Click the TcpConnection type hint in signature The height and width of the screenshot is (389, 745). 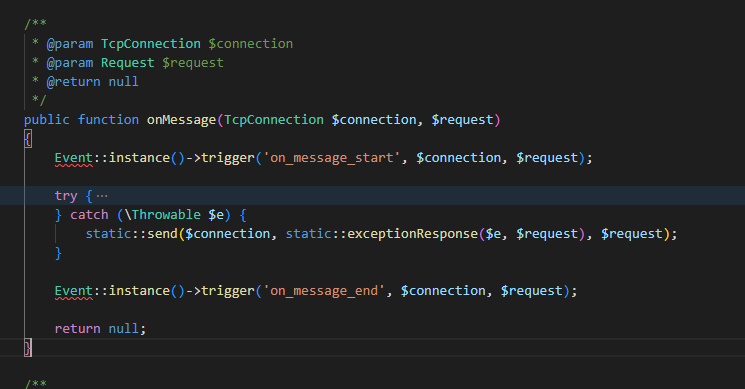click(x=274, y=120)
